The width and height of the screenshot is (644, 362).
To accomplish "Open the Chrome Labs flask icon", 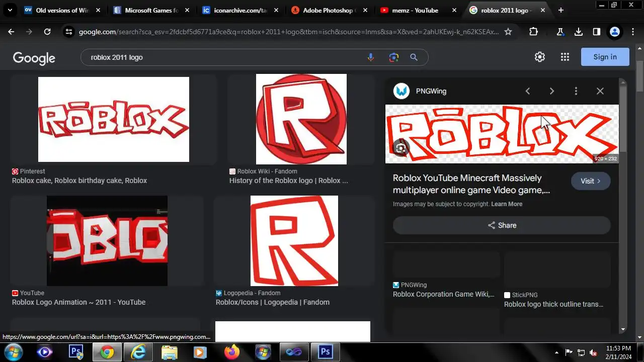I will (x=560, y=32).
